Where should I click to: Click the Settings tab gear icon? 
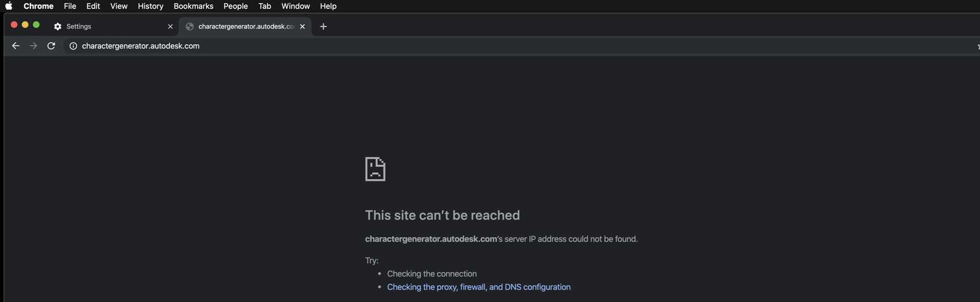pos(57,27)
